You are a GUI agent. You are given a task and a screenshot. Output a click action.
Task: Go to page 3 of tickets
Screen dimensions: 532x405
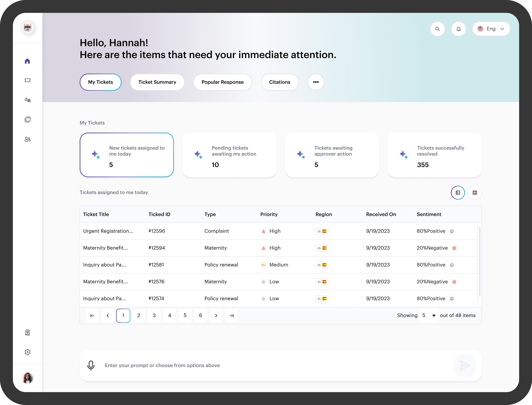pos(154,316)
